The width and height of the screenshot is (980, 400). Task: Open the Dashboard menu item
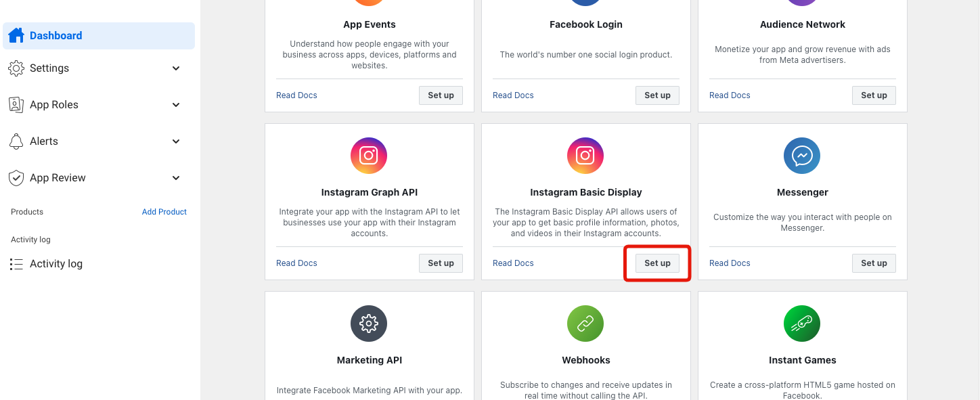pyautogui.click(x=56, y=35)
